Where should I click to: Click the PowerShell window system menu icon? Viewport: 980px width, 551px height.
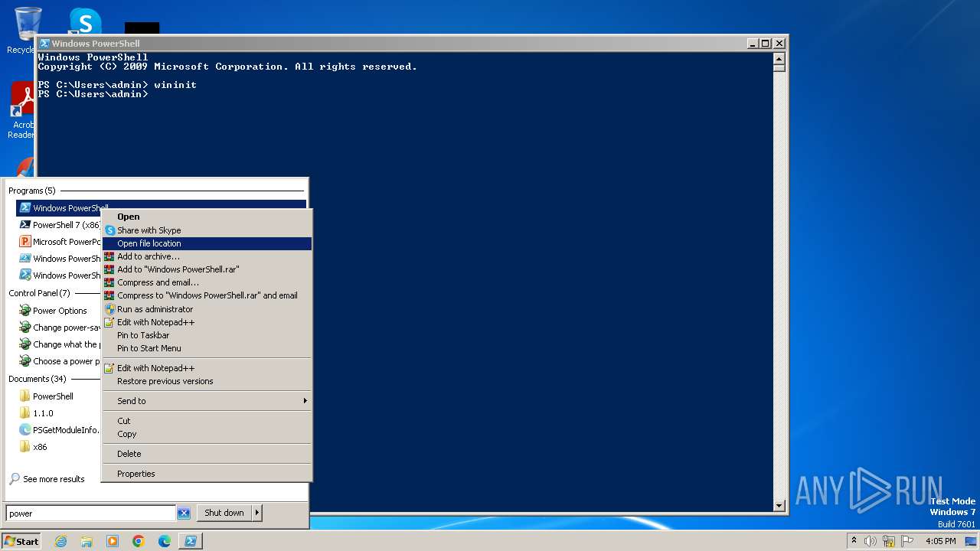point(44,44)
